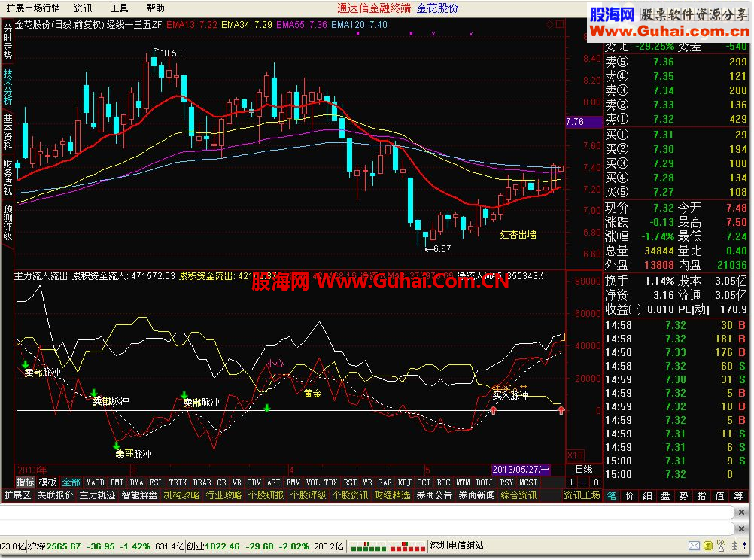Switch to 筹 chip distribution tab
The width and height of the screenshot is (754, 560).
pos(738,495)
